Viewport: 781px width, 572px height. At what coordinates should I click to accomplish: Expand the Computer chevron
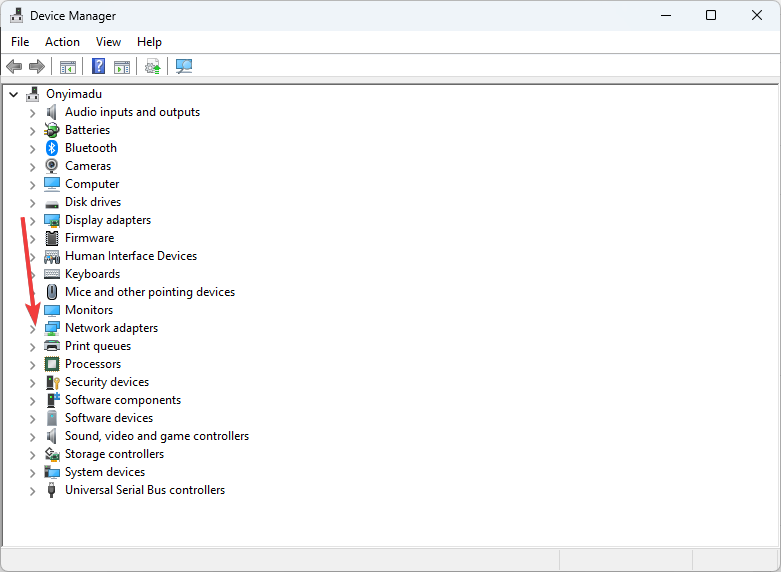32,185
